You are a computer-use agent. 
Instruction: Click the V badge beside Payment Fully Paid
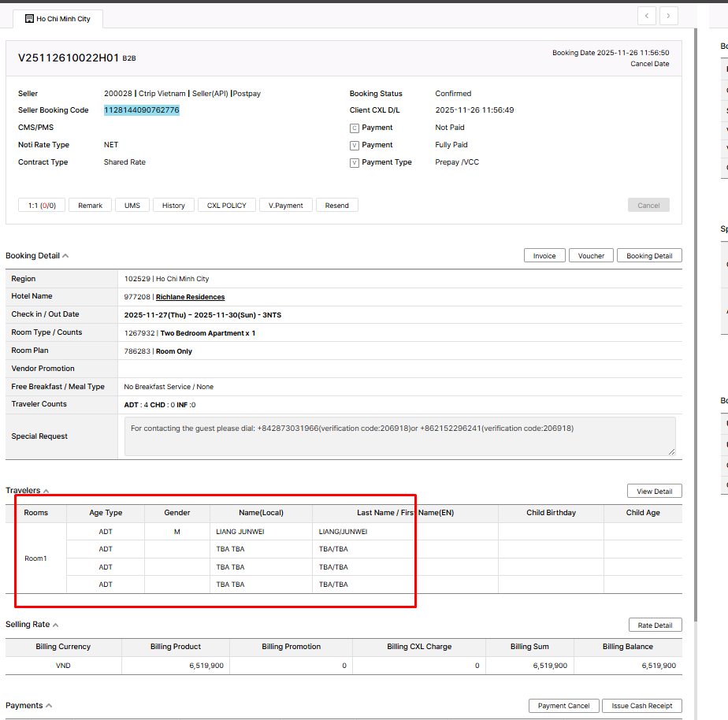click(x=355, y=145)
